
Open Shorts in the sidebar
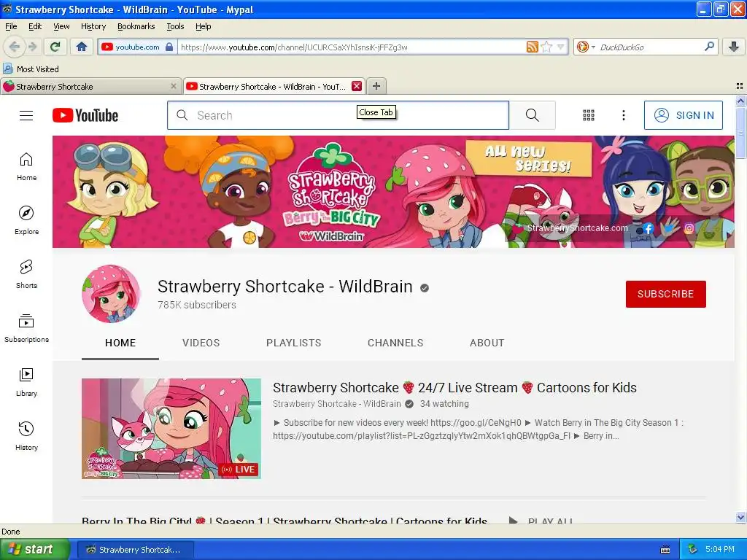[x=27, y=274]
